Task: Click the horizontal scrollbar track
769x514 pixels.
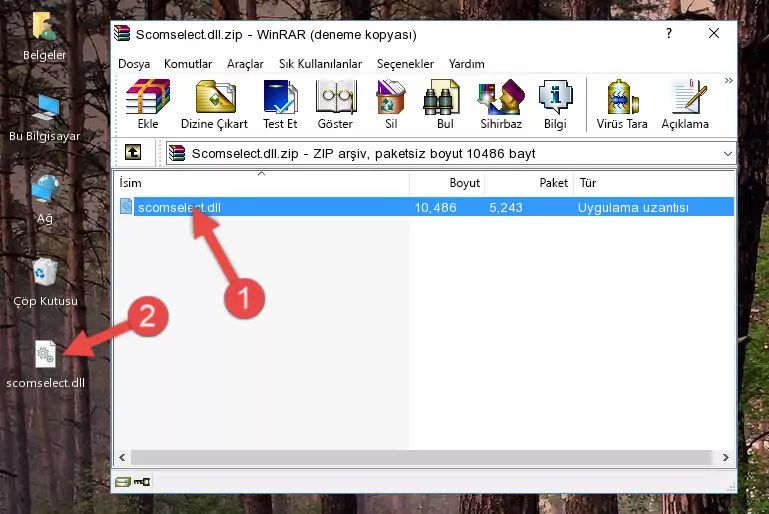Action: 421,458
